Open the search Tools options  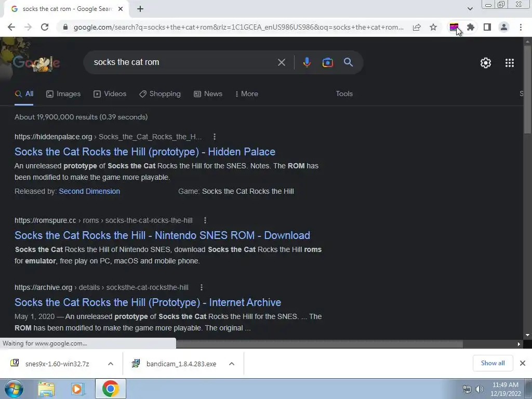tap(344, 94)
